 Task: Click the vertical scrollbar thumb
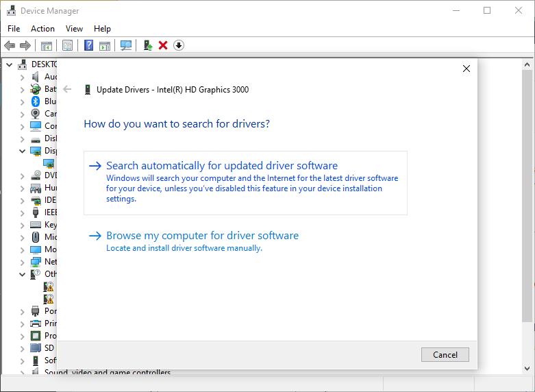527,196
